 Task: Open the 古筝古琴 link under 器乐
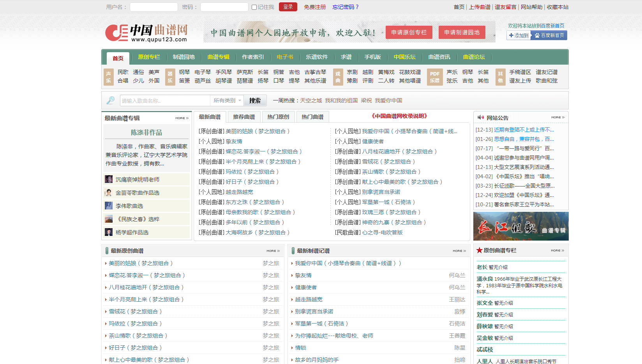[315, 72]
